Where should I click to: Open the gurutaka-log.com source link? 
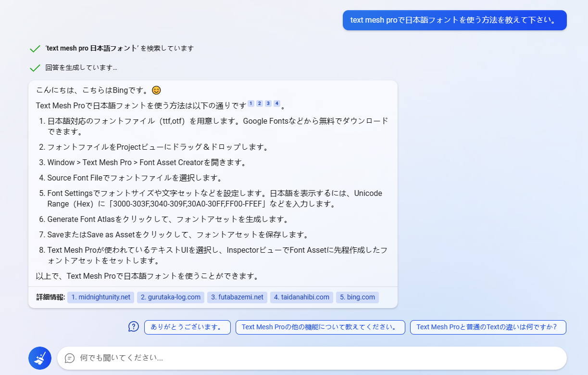coord(171,297)
